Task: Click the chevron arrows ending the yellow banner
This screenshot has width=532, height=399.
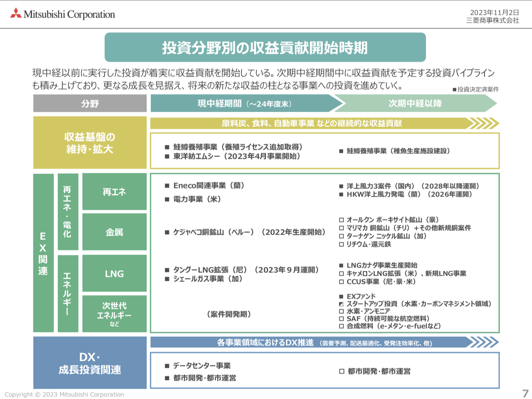Action: pos(483,123)
